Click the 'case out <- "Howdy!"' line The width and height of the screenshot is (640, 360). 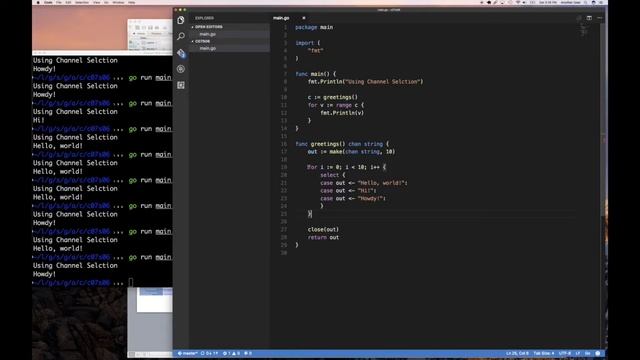click(x=353, y=198)
